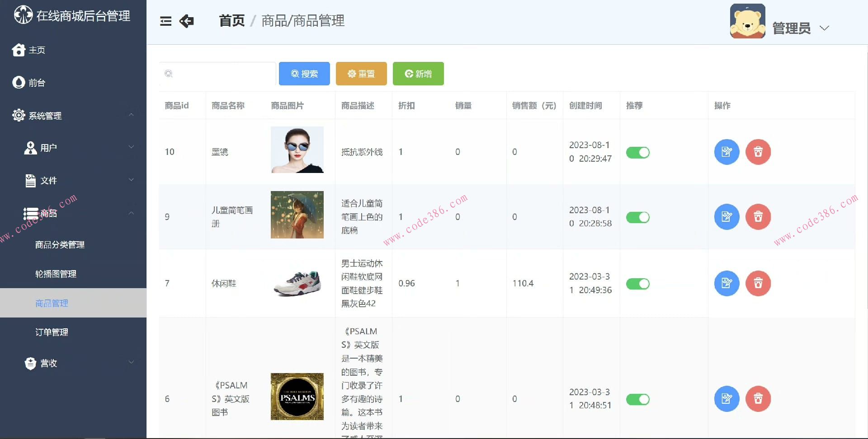Image resolution: width=868 pixels, height=439 pixels.
Task: Open 订单管理 from the sidebar
Action: [x=51, y=332]
